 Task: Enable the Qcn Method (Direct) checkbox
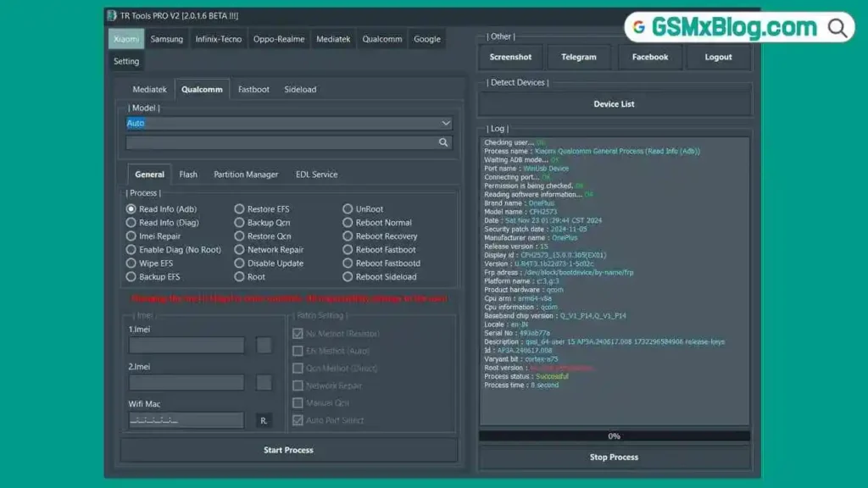click(298, 368)
